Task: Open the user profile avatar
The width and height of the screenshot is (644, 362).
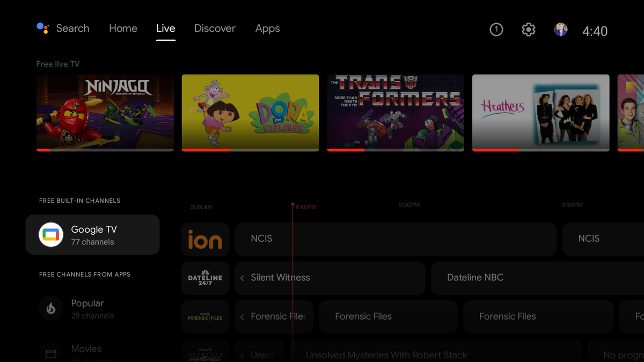Action: tap(561, 29)
